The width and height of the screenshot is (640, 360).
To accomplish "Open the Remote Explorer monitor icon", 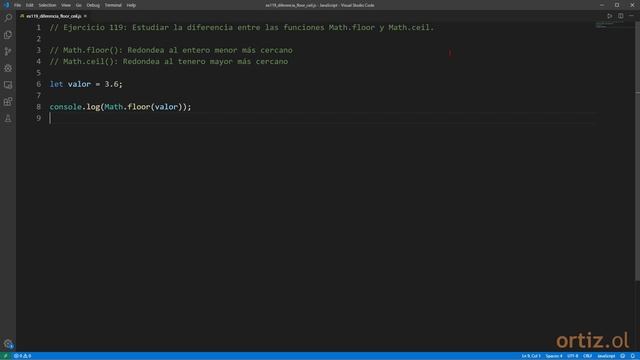I will click(x=8, y=85).
